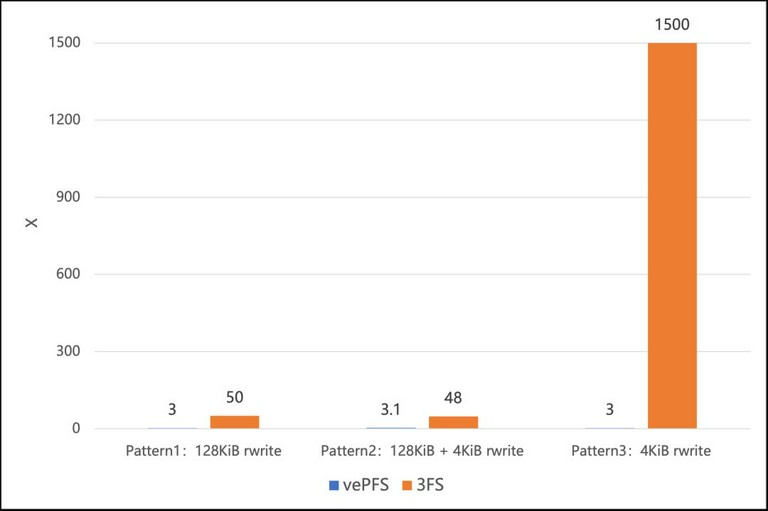Click the Pattern1: 128KiB rwrite category label
This screenshot has width=768, height=511.
click(204, 451)
